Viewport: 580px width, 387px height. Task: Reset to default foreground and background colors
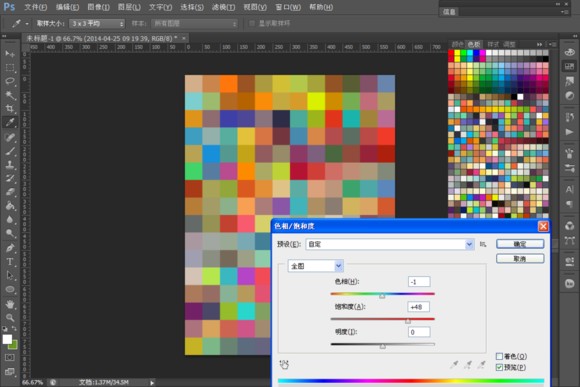pyautogui.click(x=5, y=329)
